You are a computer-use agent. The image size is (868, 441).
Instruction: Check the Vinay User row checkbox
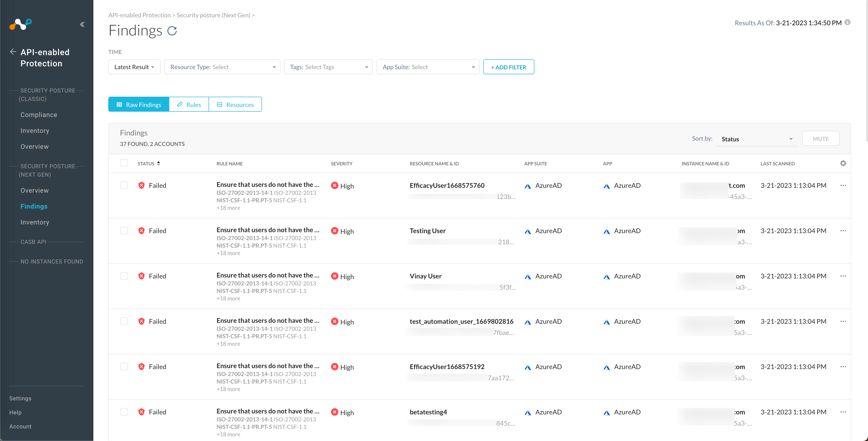[124, 276]
